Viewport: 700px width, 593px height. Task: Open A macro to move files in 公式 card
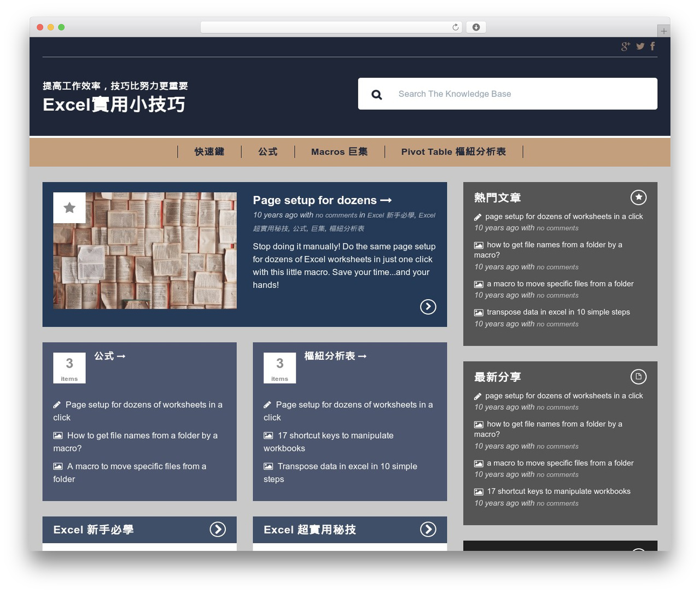click(130, 473)
